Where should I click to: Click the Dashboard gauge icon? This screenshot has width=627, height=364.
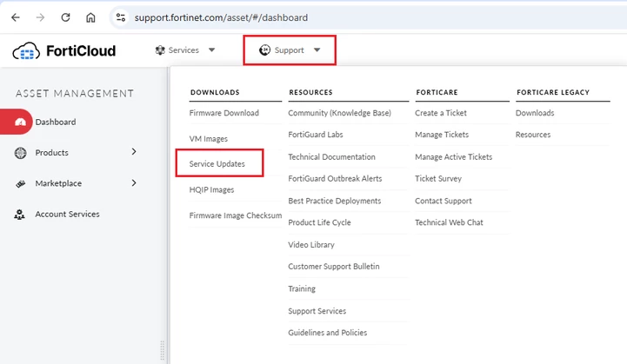tap(20, 122)
